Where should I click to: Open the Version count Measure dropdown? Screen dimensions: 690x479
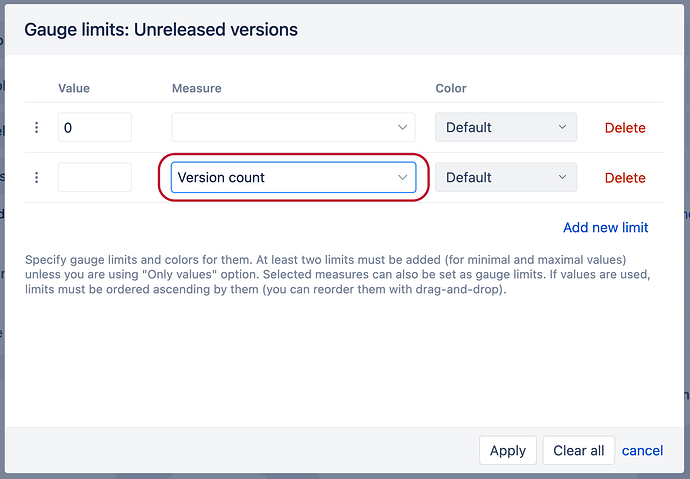[283, 178]
